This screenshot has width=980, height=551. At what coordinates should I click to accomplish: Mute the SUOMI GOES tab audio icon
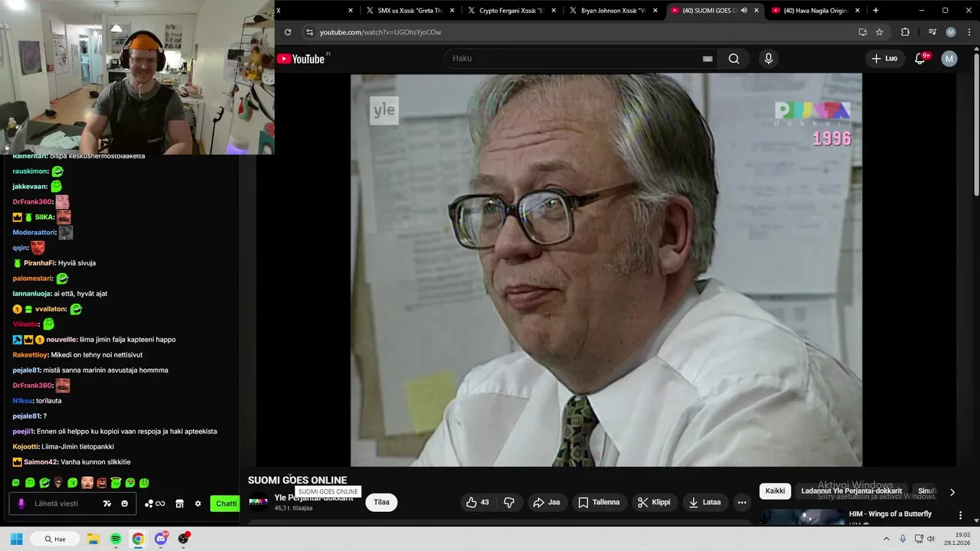(x=744, y=11)
